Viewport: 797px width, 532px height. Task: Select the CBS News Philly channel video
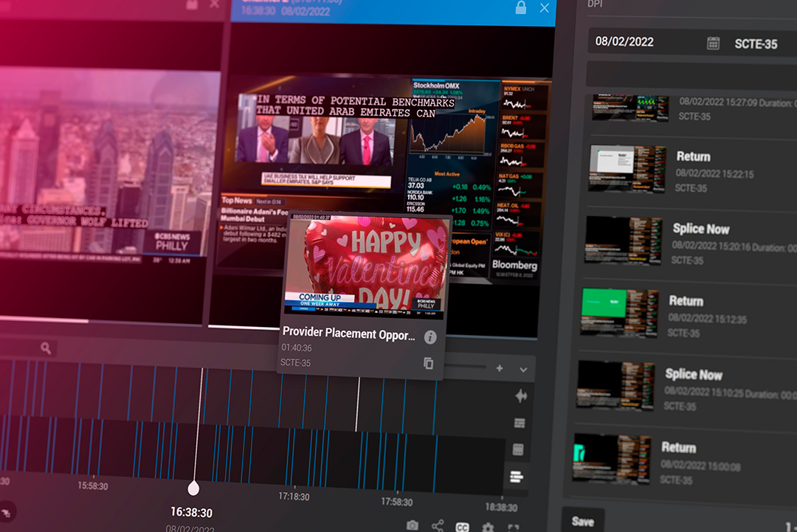[x=106, y=166]
